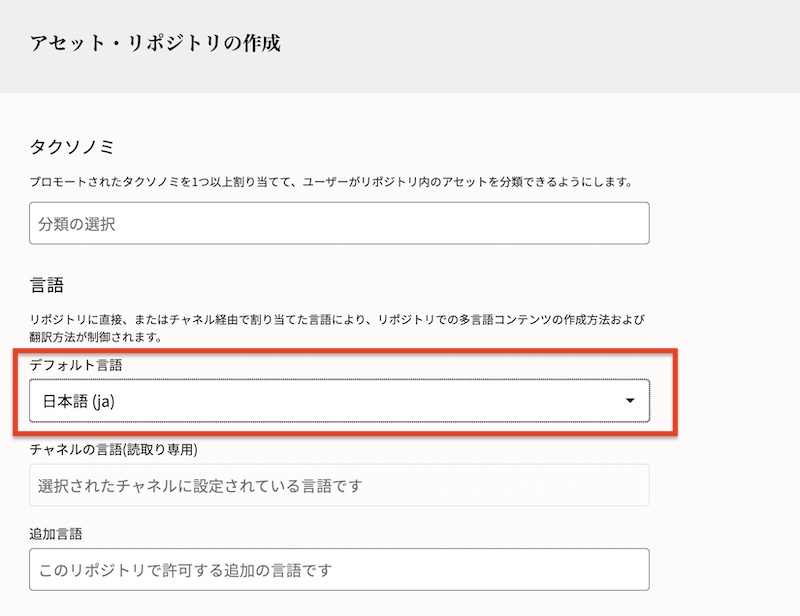Click the dropdown chevron on デフォルト言語

pyautogui.click(x=629, y=399)
